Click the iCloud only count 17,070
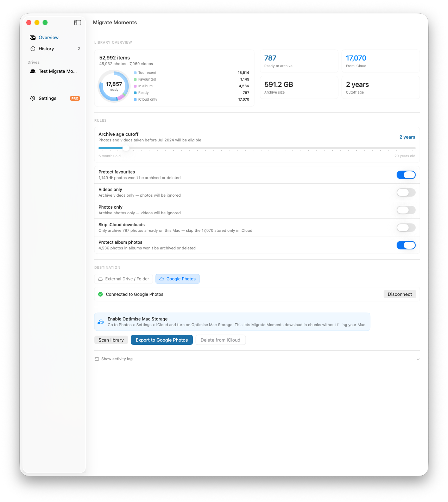The height and width of the screenshot is (502, 448). 244,100
